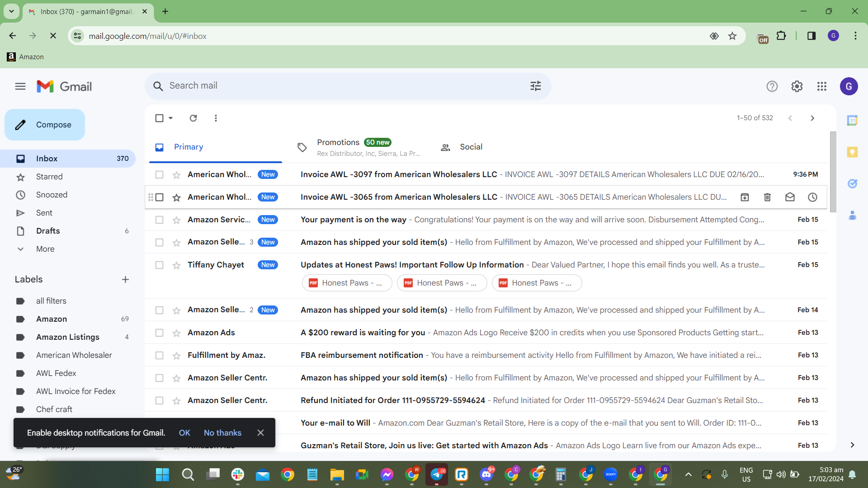This screenshot has width=868, height=488.
Task: Tick checkbox for Your payment is on the way email
Action: point(159,220)
